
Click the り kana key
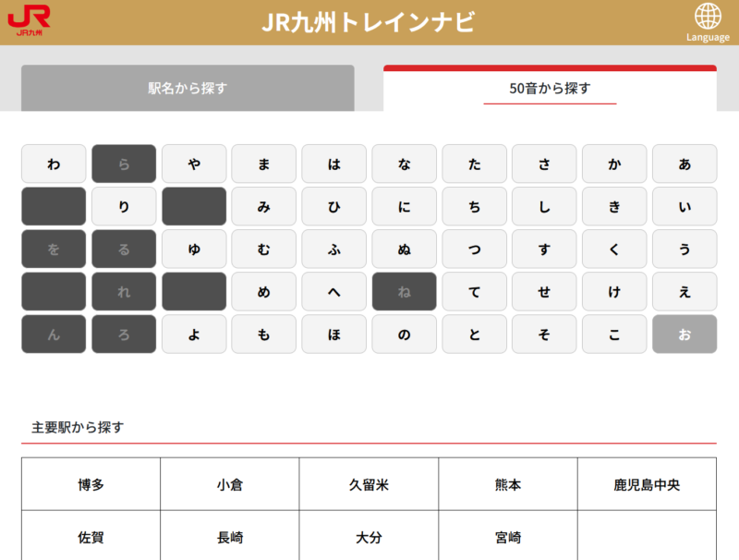[124, 207]
